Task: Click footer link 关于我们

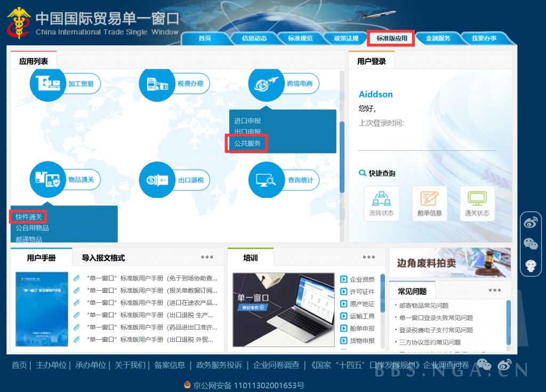Action: click(130, 365)
